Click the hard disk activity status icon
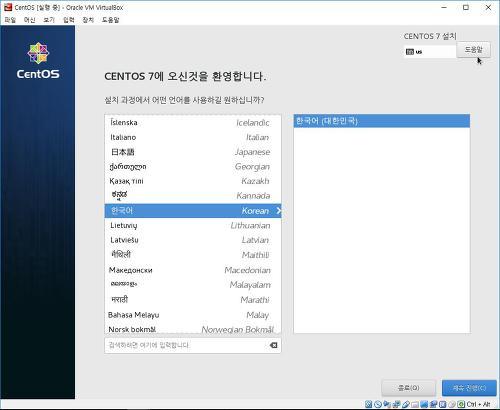The image size is (500, 410). (x=368, y=404)
